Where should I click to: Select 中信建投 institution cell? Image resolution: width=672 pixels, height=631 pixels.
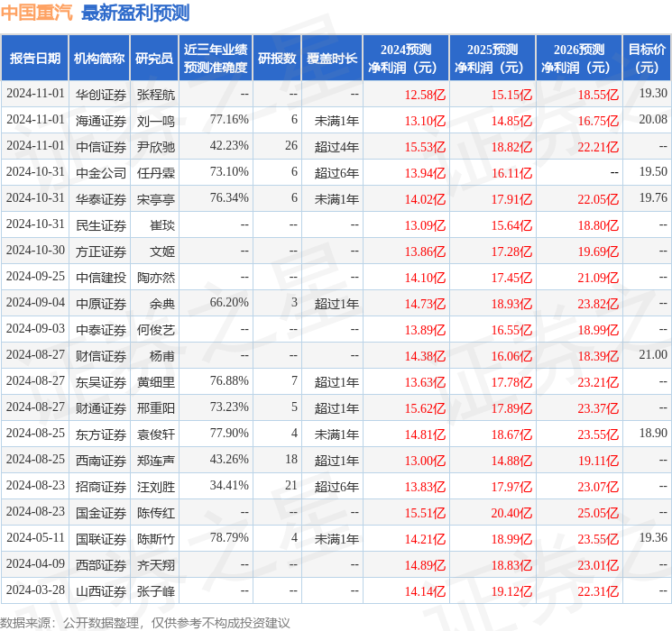101,278
